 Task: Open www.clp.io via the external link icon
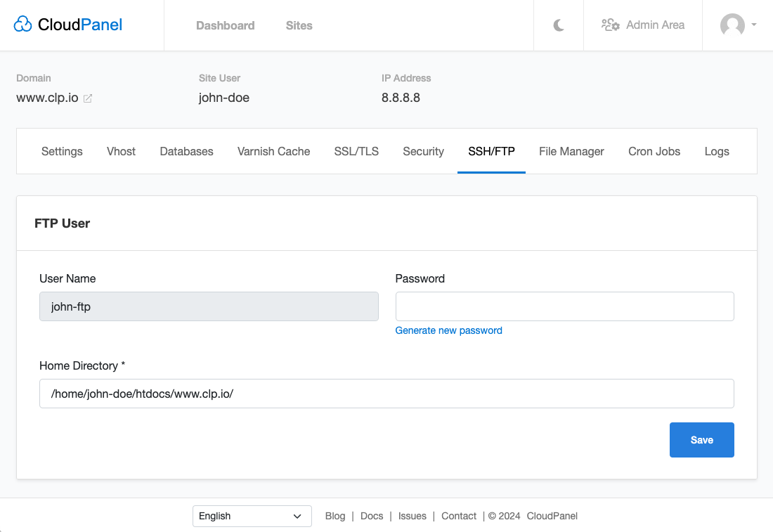point(87,98)
